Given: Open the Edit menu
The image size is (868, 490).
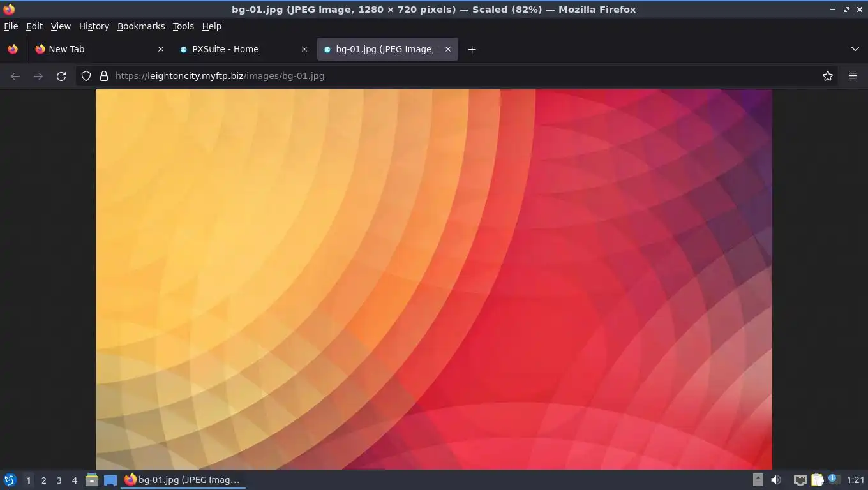Looking at the screenshot, I should click(34, 26).
